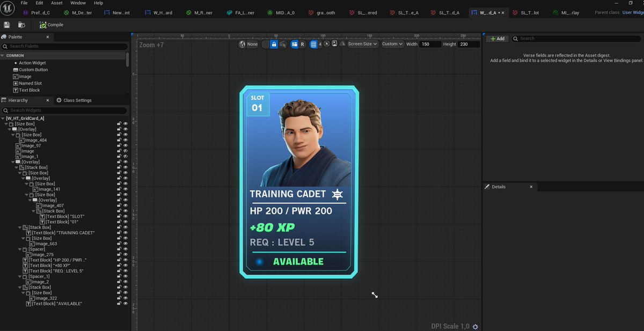
Task: Lock the Image_407 widget
Action: point(119,205)
